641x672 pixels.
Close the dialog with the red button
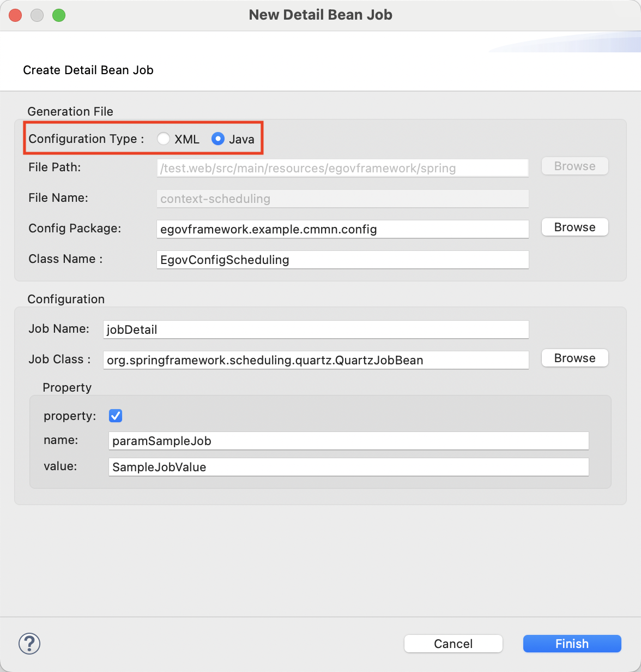pyautogui.click(x=15, y=15)
